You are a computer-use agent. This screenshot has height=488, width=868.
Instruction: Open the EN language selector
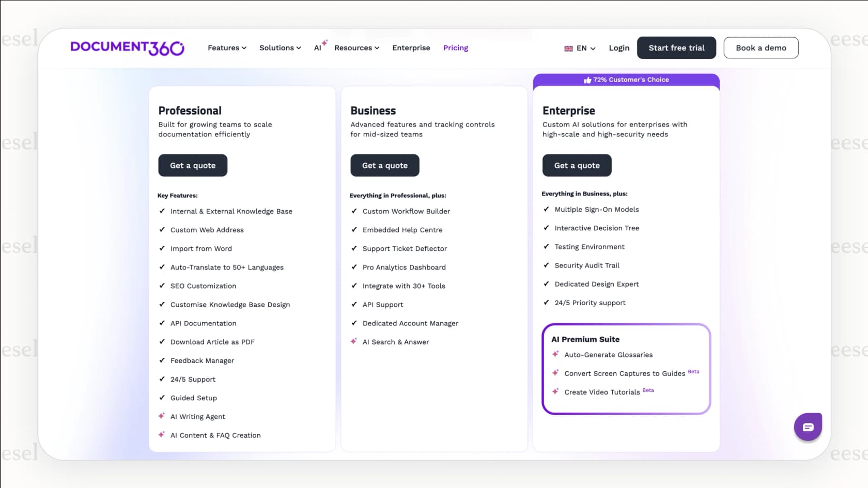click(x=580, y=48)
